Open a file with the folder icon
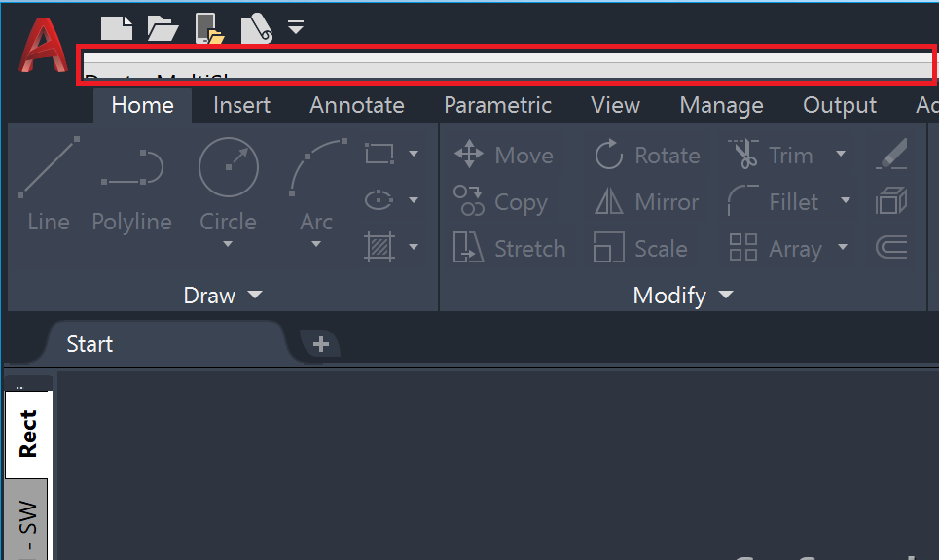The height and width of the screenshot is (560, 939). coord(163,28)
